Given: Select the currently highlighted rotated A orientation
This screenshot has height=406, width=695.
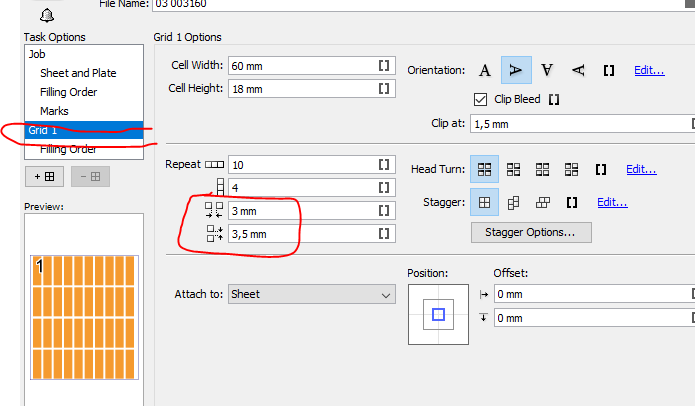Looking at the screenshot, I should coord(516,70).
